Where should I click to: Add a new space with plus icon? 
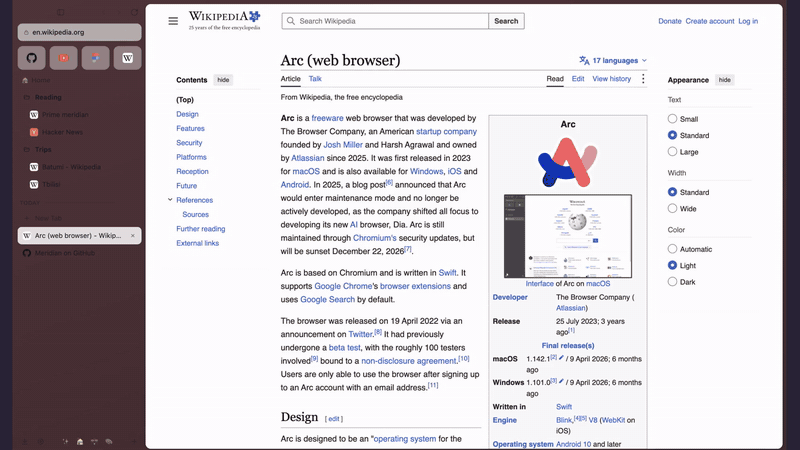click(134, 441)
